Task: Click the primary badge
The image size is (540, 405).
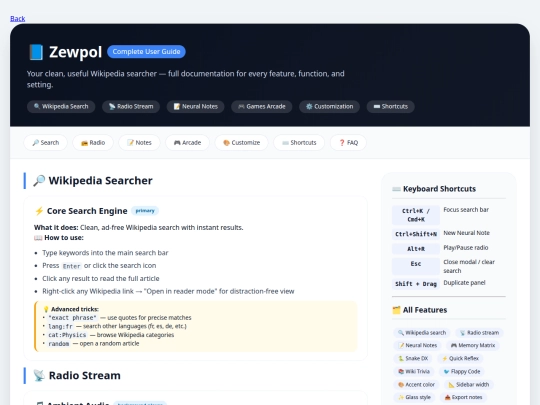Action: pos(145,211)
